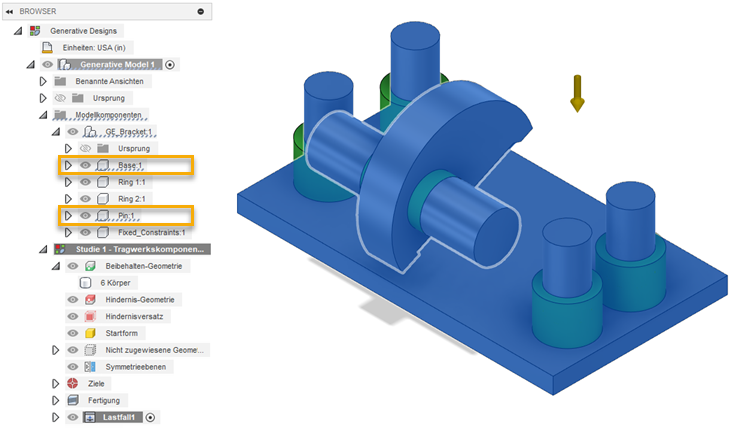The width and height of the screenshot is (747, 436).
Task: Select the 6 Körper entry
Action: [115, 283]
